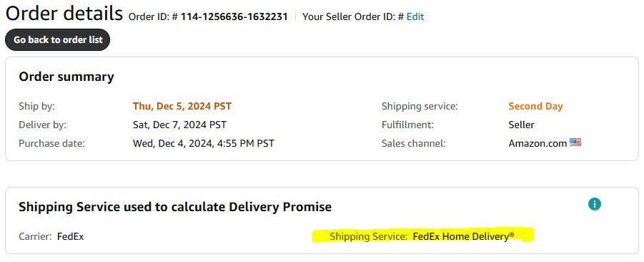The image size is (644, 262).
Task: Click the Purchase date label
Action: [x=51, y=144]
